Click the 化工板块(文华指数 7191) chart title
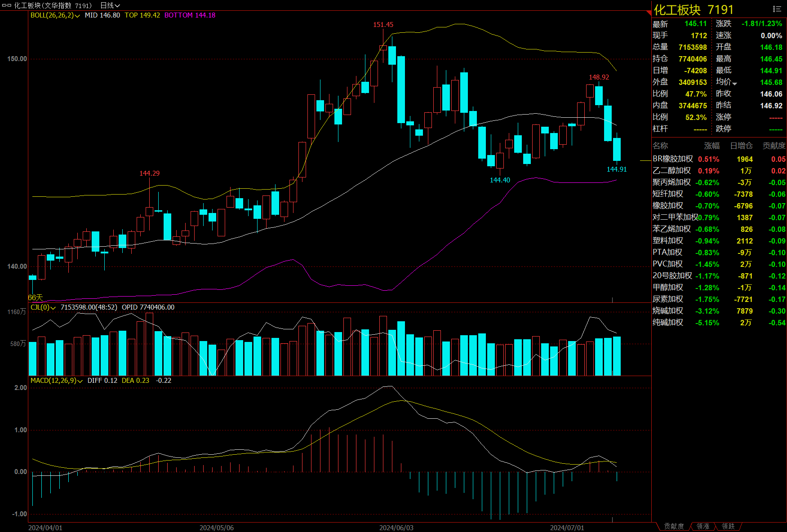The width and height of the screenshot is (787, 532). (53, 5)
